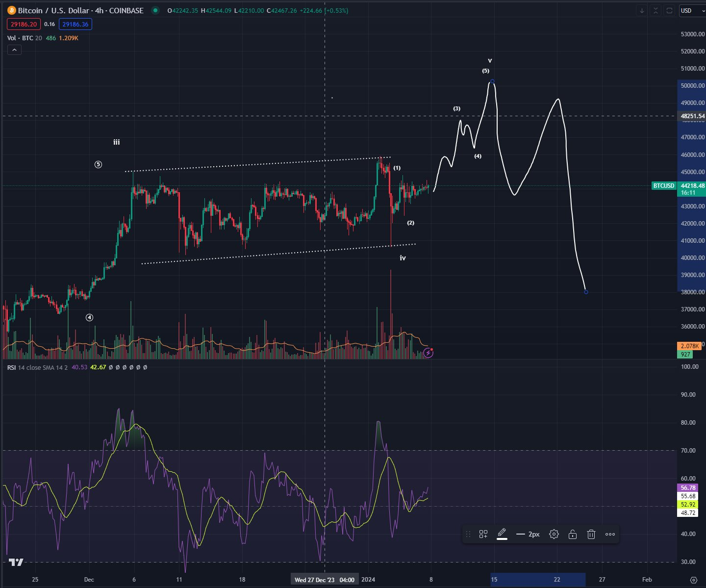Open drawing settings via the gear icon
Screen dimensions: 706x588
[554, 534]
